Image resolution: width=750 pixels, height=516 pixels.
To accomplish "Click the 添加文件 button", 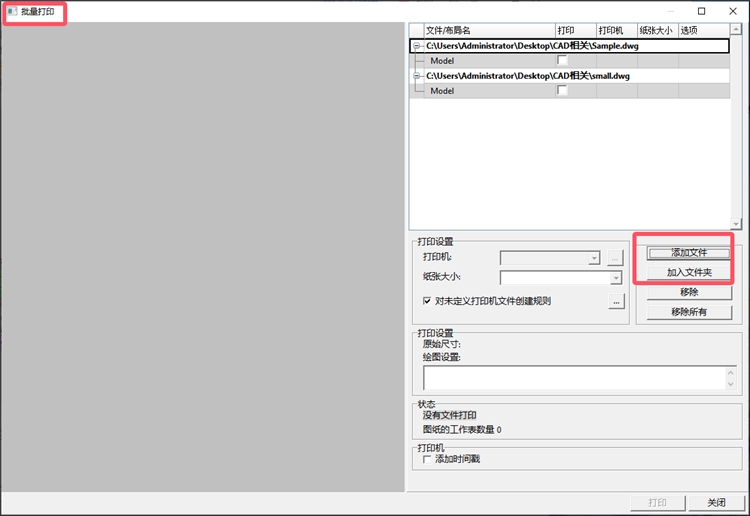I will pos(688,253).
